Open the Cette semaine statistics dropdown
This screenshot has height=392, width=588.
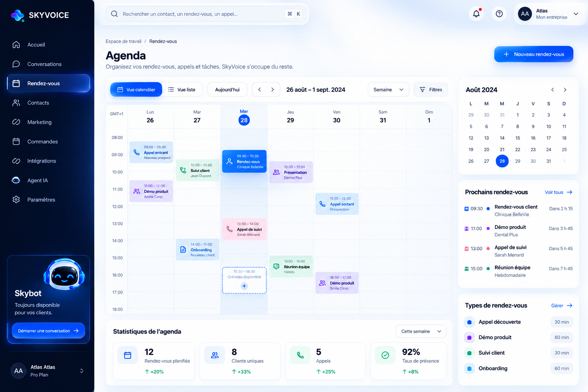421,332
